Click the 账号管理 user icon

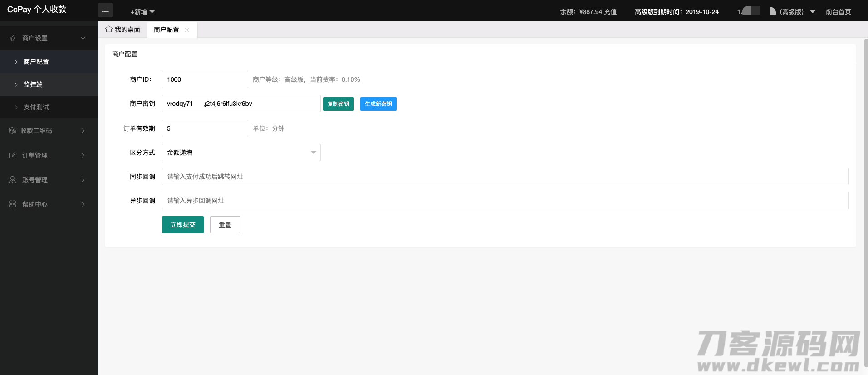point(13,180)
